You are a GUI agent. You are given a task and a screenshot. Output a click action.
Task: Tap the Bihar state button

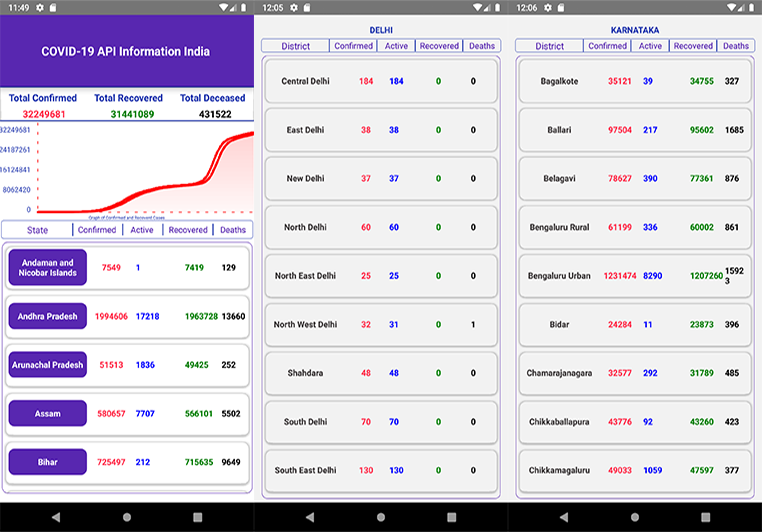coord(47,461)
